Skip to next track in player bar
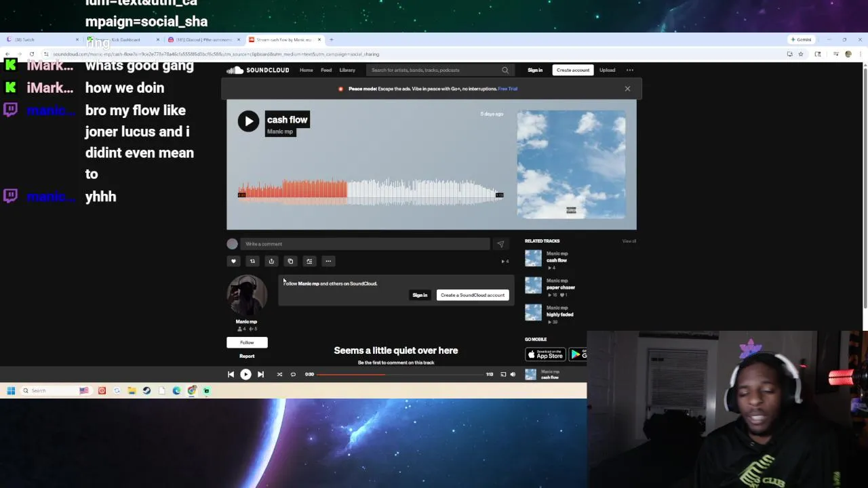868x488 pixels. [x=260, y=374]
